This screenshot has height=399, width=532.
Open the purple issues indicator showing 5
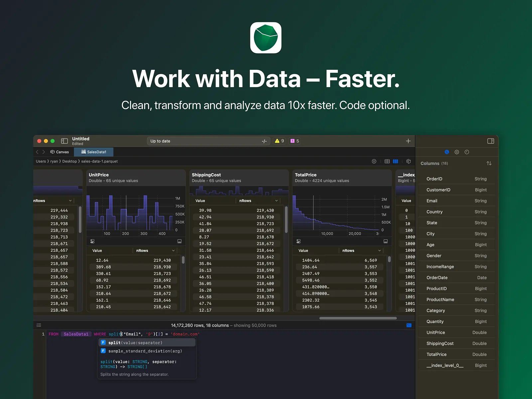click(295, 141)
